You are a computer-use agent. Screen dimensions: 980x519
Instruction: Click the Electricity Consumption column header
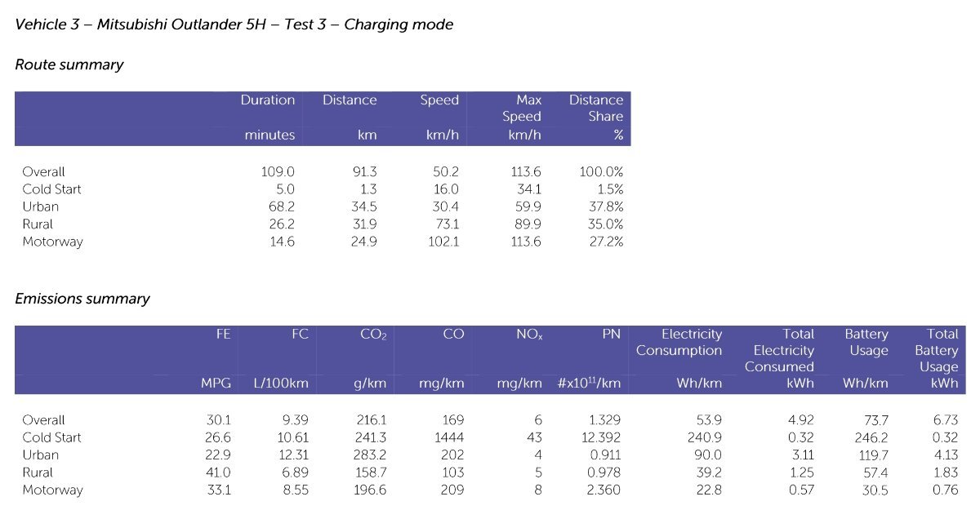click(679, 342)
